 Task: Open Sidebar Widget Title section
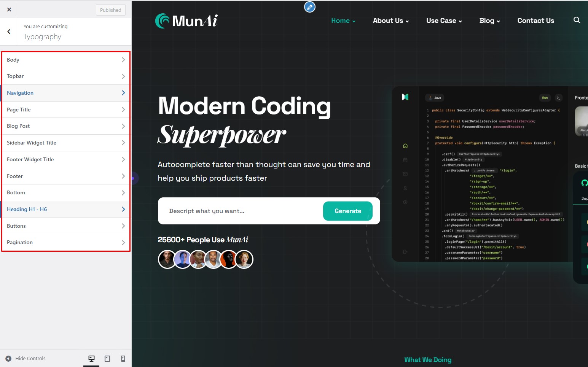[66, 143]
